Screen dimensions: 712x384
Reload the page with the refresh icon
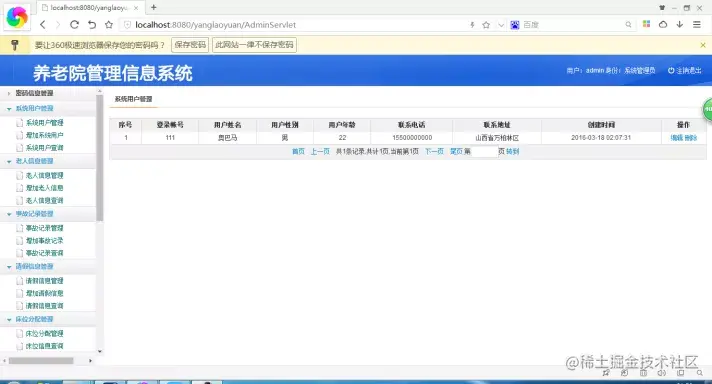pyautogui.click(x=74, y=25)
